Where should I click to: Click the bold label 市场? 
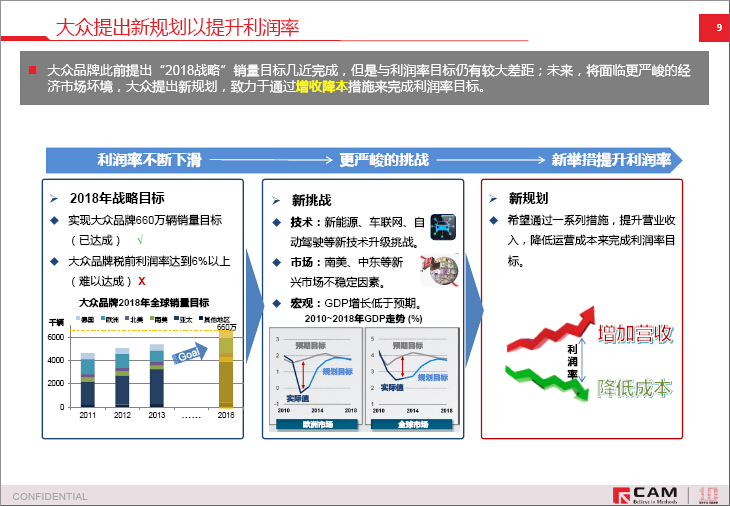pyautogui.click(x=301, y=262)
